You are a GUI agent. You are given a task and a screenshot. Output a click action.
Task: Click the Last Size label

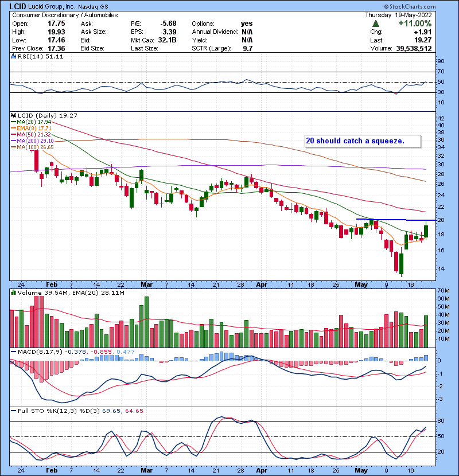[x=145, y=48]
